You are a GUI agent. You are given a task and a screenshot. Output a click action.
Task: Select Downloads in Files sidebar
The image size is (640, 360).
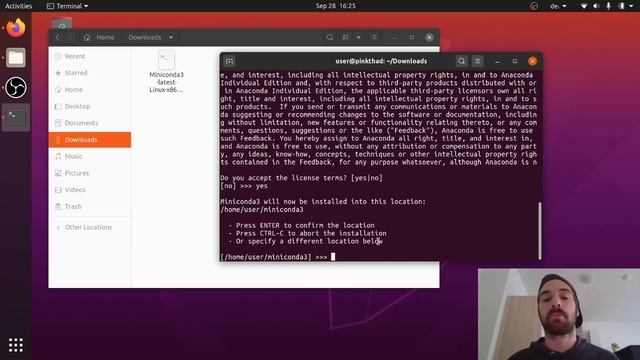click(x=90, y=140)
